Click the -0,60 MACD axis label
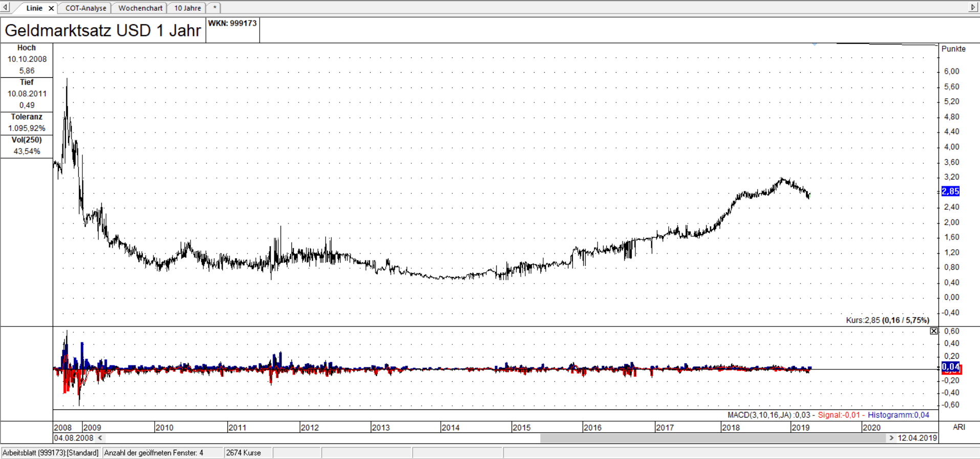Viewport: 980px width, 459px height. click(x=951, y=404)
